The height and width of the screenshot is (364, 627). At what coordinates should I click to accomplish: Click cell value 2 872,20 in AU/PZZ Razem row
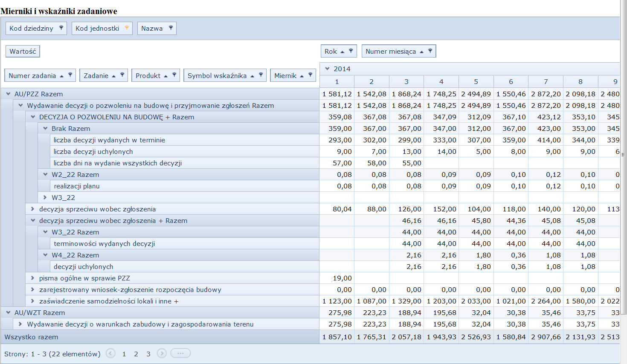coord(546,94)
